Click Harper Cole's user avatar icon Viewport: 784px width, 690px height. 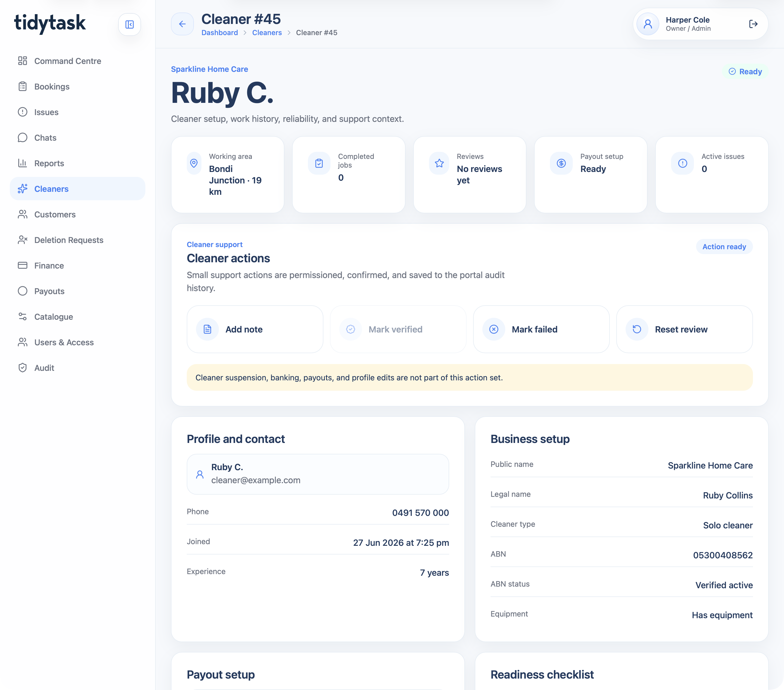tap(648, 24)
